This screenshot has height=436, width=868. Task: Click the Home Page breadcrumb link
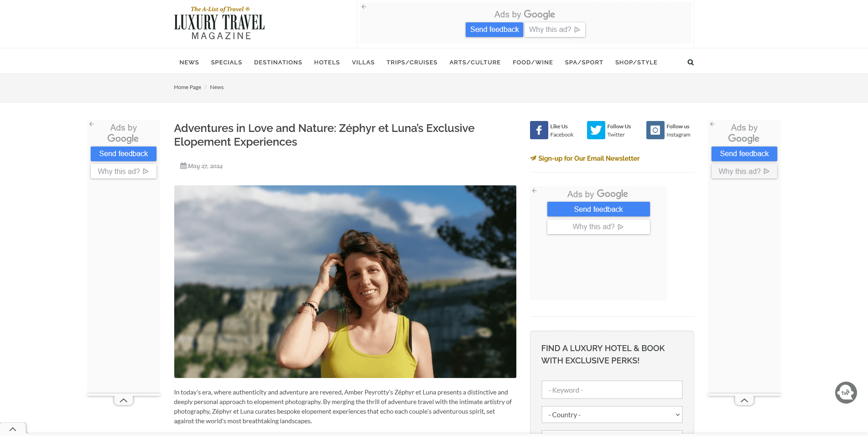tap(187, 87)
